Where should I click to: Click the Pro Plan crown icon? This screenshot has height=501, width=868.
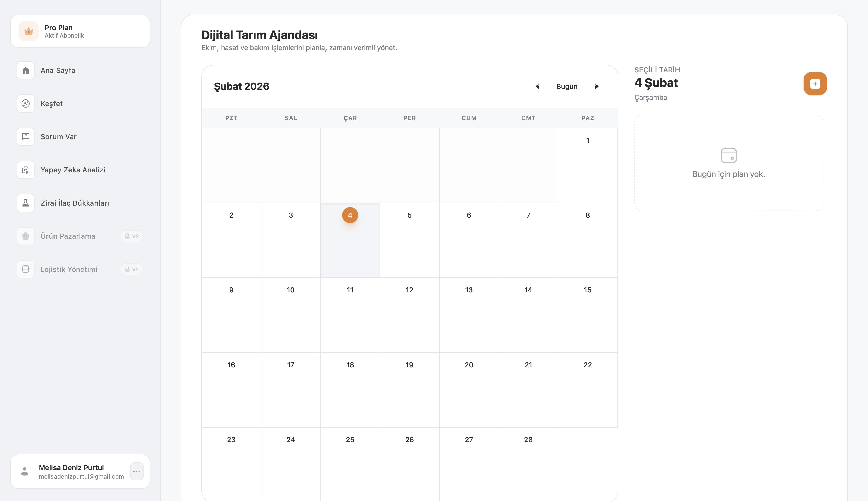(29, 31)
